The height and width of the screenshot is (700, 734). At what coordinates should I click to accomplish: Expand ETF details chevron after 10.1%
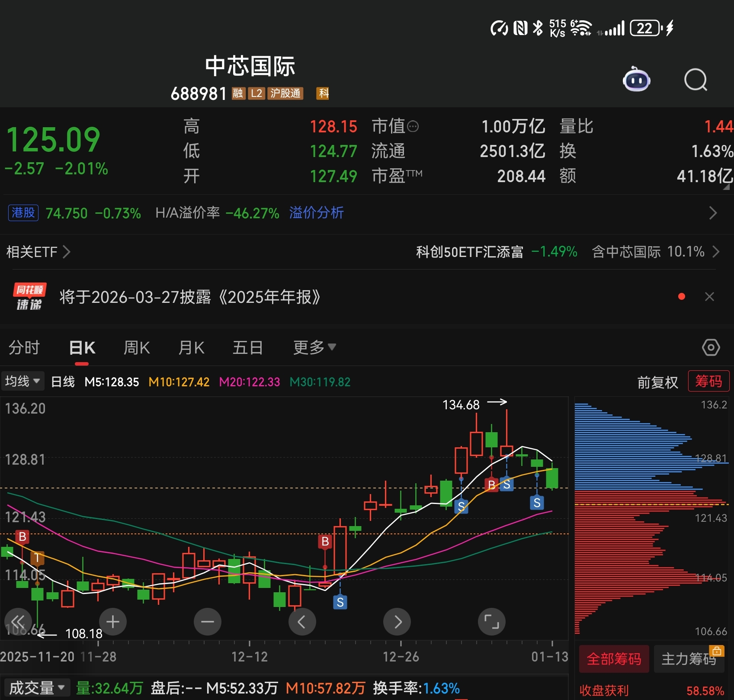click(x=716, y=252)
